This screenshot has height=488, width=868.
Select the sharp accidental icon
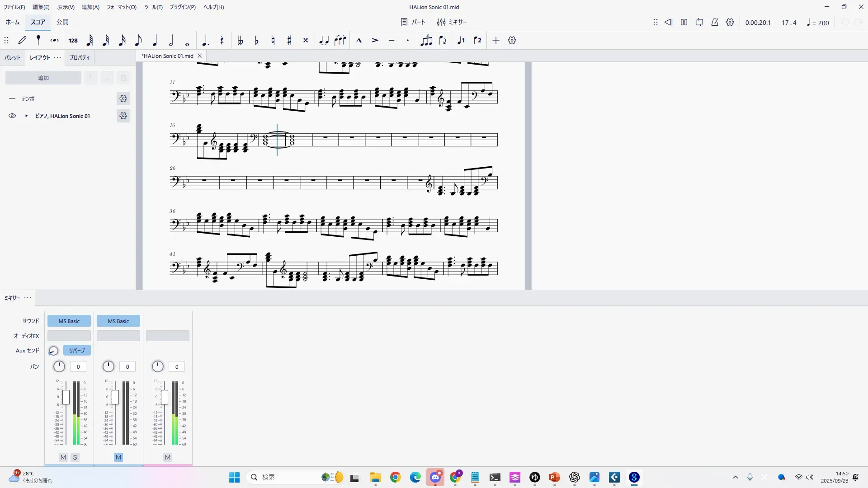(289, 41)
